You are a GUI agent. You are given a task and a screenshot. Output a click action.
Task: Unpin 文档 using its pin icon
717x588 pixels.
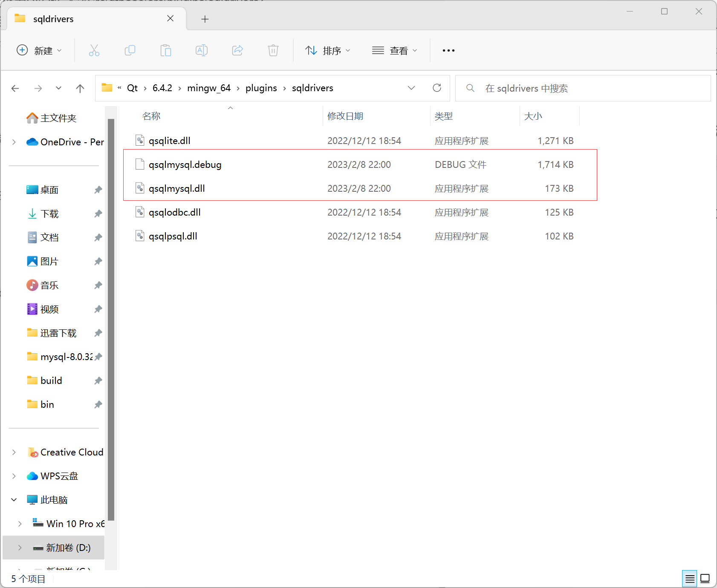[x=98, y=237]
